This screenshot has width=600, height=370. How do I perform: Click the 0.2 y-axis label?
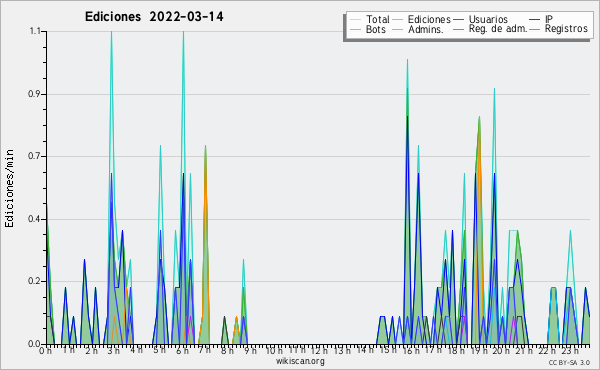pos(34,281)
